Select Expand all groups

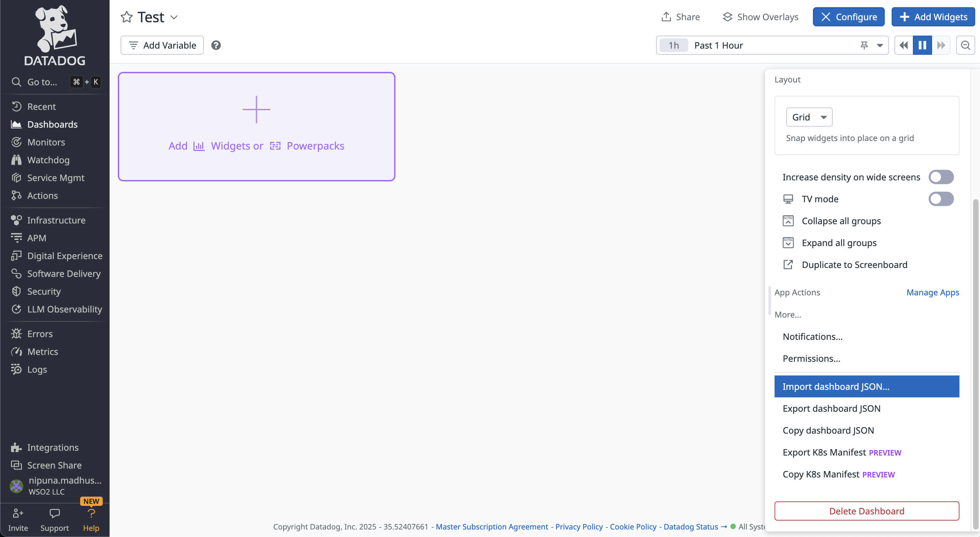click(x=867, y=243)
